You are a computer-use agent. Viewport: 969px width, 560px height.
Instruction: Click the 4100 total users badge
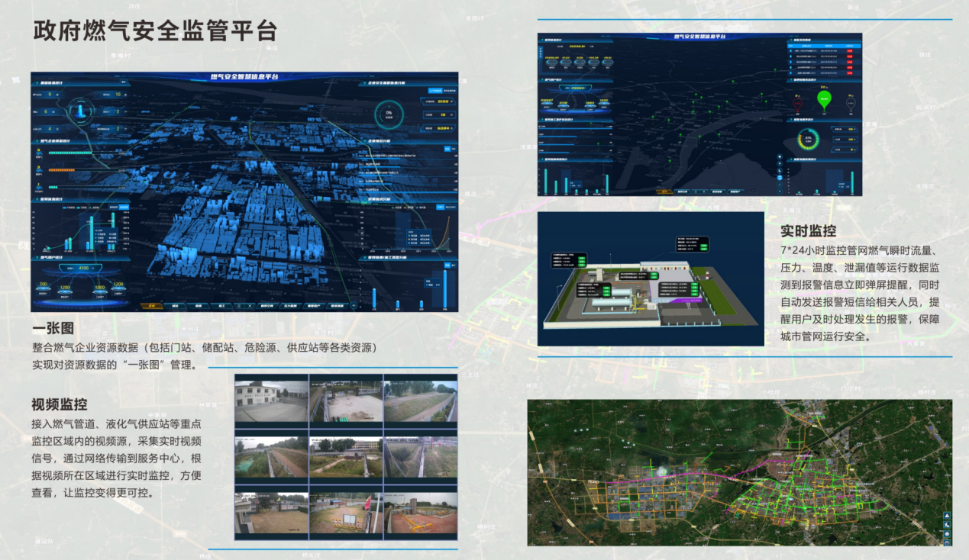(x=83, y=269)
